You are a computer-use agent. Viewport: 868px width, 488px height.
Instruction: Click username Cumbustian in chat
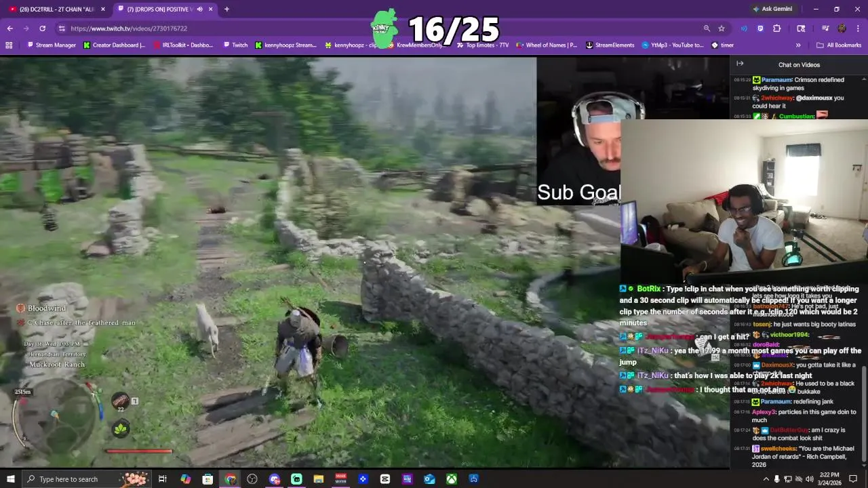(796, 117)
